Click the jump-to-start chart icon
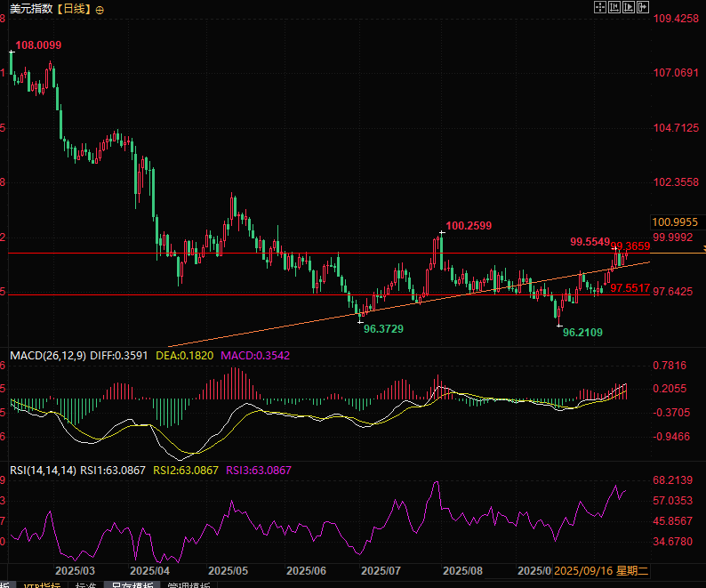The height and width of the screenshot is (588, 706). (614, 7)
